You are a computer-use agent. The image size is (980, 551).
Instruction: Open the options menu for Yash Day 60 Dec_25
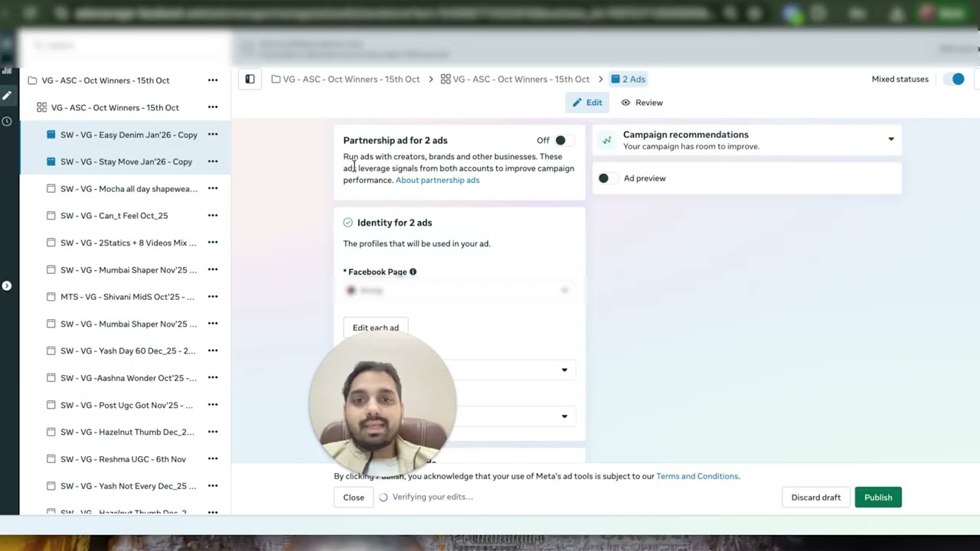[x=213, y=350]
